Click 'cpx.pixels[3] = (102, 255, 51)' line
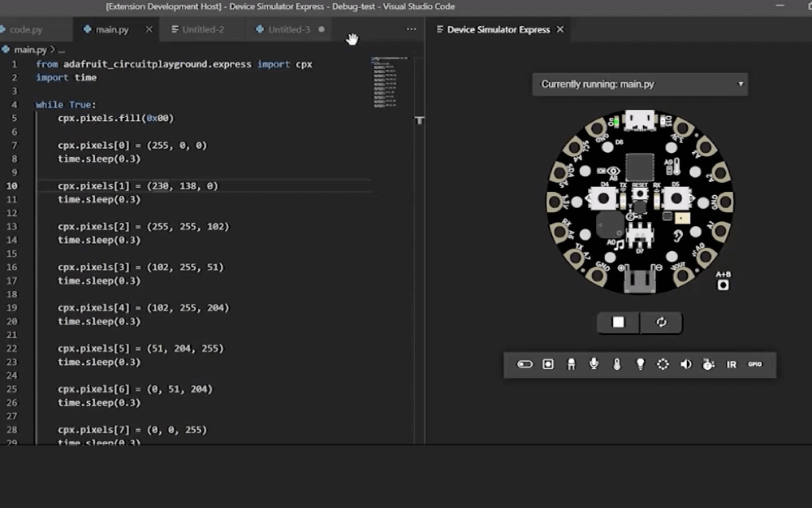812x508 pixels. coord(140,267)
